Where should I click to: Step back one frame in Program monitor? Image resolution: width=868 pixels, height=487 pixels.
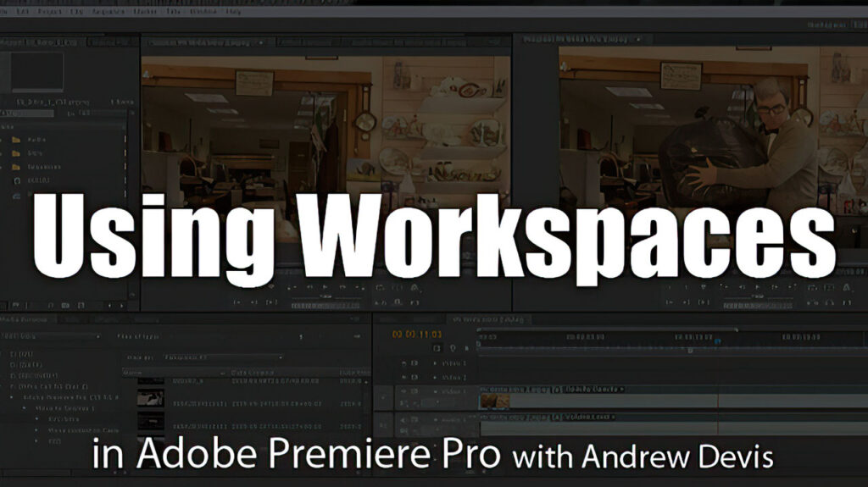742,287
